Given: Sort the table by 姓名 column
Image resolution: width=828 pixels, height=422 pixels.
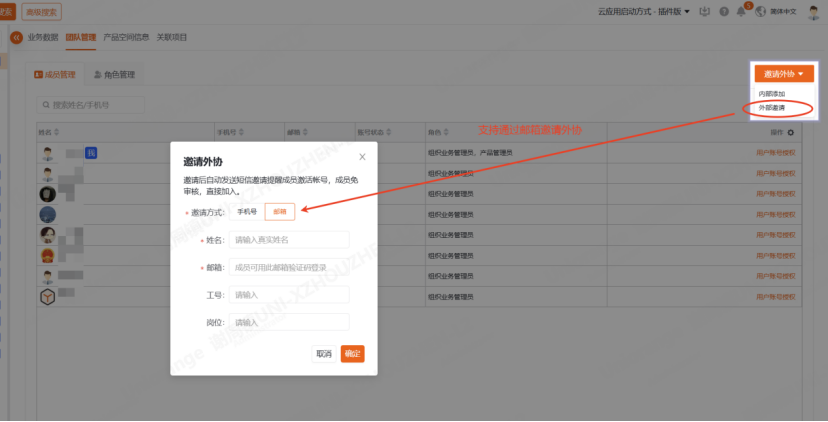Looking at the screenshot, I should tap(56, 132).
